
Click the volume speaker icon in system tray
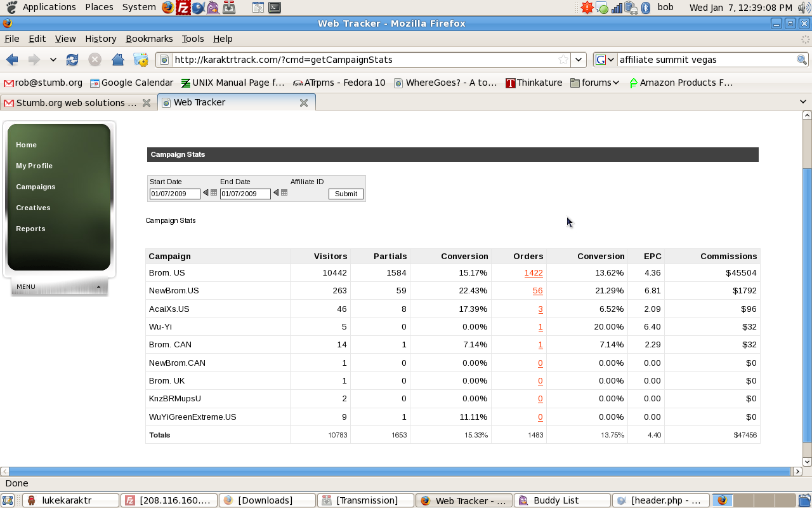[804, 8]
